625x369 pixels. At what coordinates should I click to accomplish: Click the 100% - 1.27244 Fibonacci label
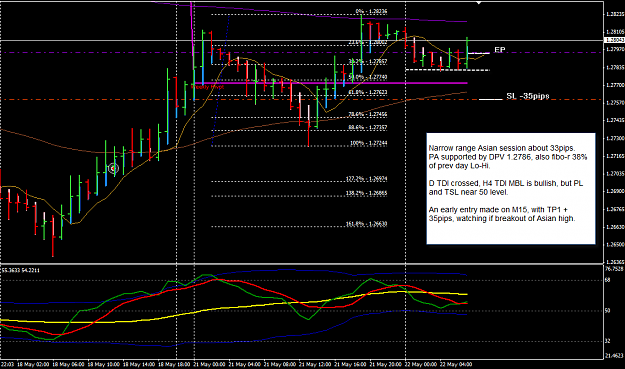pyautogui.click(x=368, y=143)
